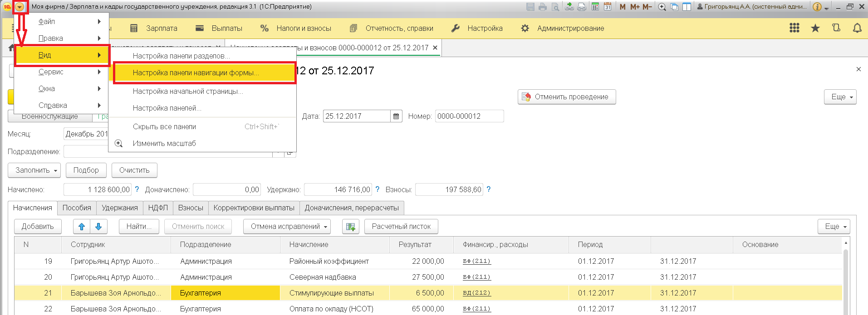Click question mark next to Удержано
This screenshot has height=315, width=868.
378,189
